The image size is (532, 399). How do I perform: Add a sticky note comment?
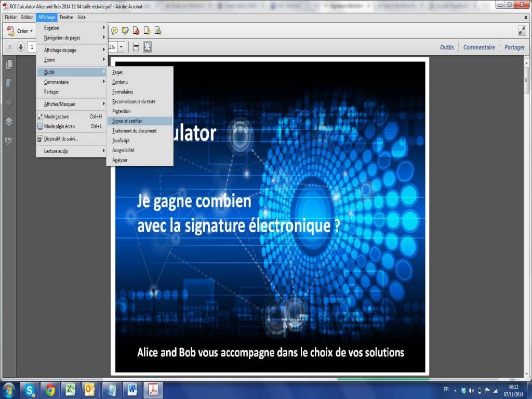[114, 31]
